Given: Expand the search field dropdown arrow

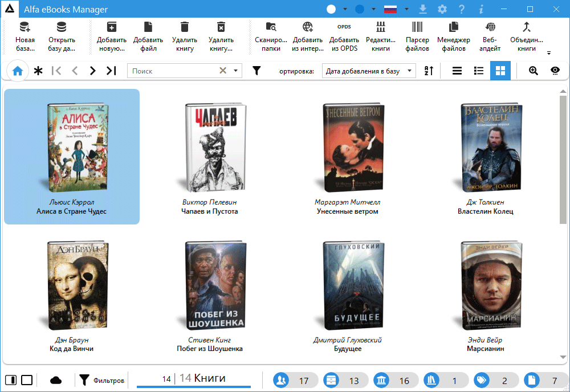Looking at the screenshot, I should pyautogui.click(x=236, y=71).
